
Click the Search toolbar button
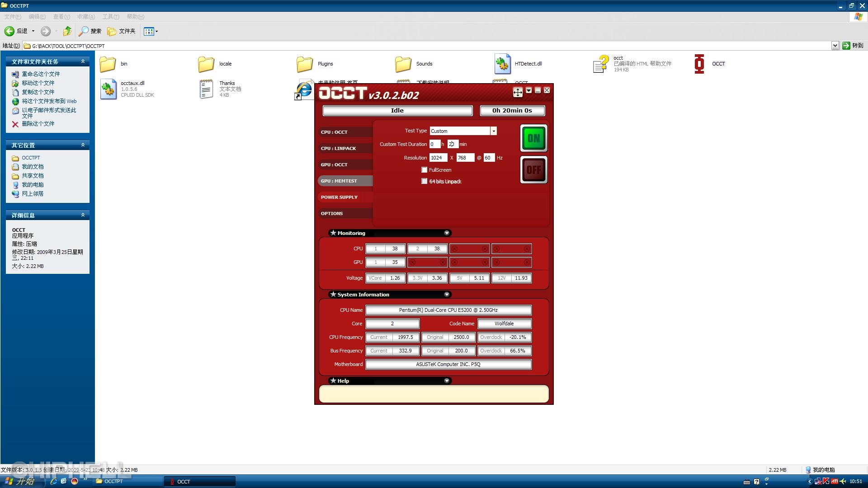[90, 31]
